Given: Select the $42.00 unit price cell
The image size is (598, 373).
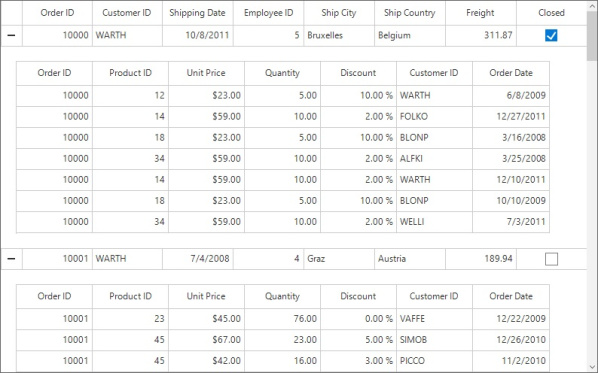Looking at the screenshot, I should click(x=206, y=361).
